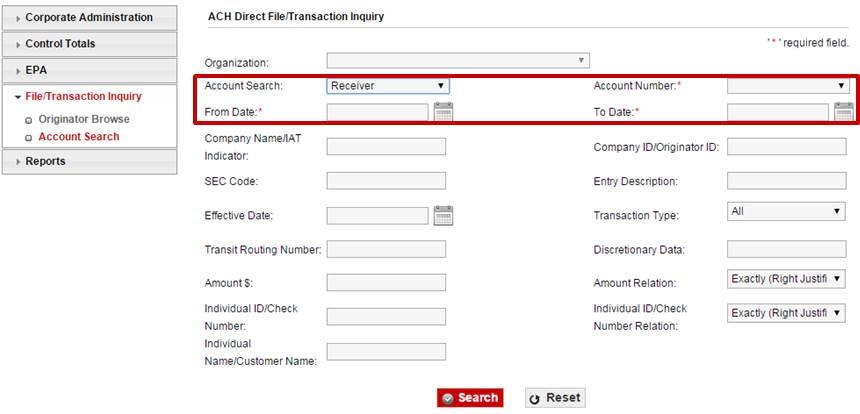Image resolution: width=860 pixels, height=414 pixels.
Task: Click the red Search button
Action: (x=470, y=398)
